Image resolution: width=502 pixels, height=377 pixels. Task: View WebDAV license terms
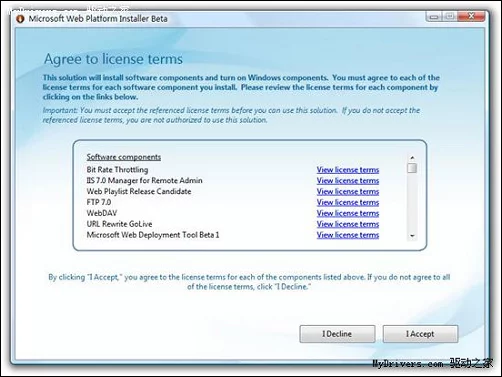(x=348, y=213)
